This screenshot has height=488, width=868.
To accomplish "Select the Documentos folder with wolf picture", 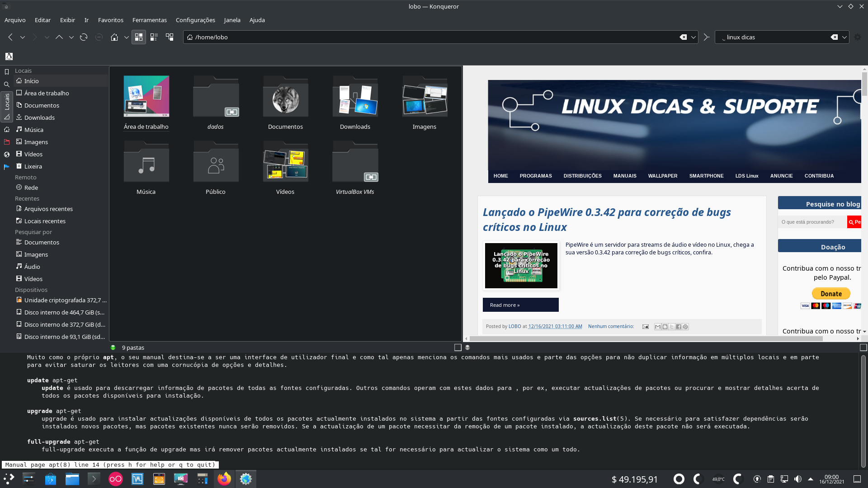I will 286,97.
